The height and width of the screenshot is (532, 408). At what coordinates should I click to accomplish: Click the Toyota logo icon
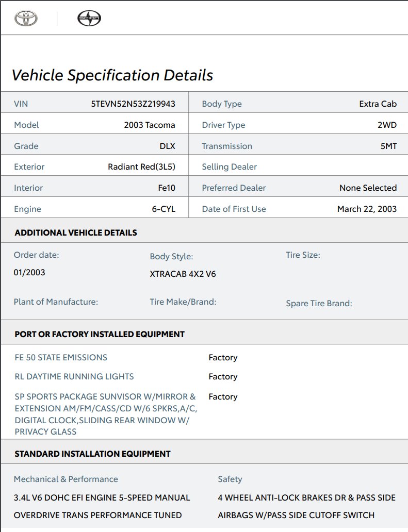[x=26, y=19]
